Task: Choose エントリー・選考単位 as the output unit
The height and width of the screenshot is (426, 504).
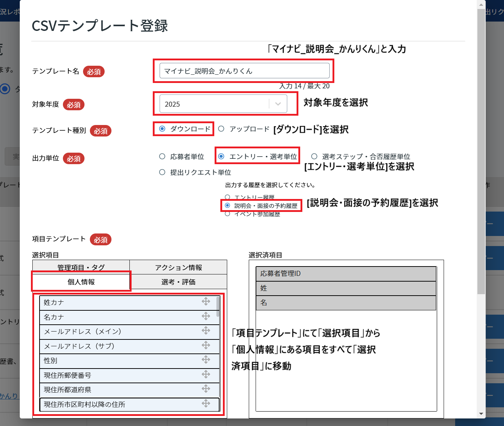Action: [x=220, y=156]
